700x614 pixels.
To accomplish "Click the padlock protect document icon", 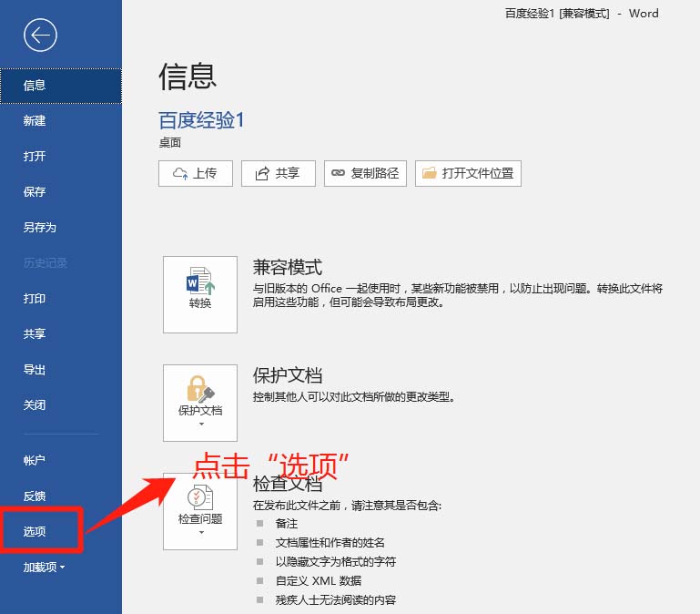I will 200,388.
